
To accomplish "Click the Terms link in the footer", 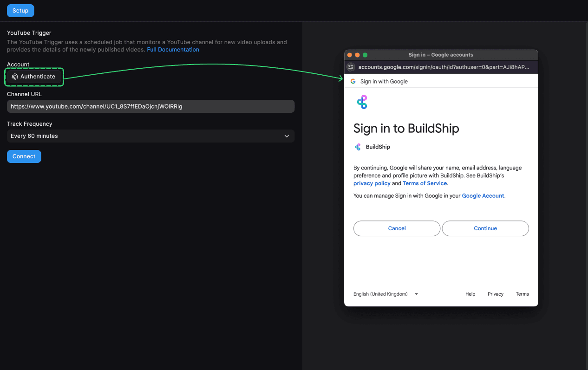I will 523,294.
